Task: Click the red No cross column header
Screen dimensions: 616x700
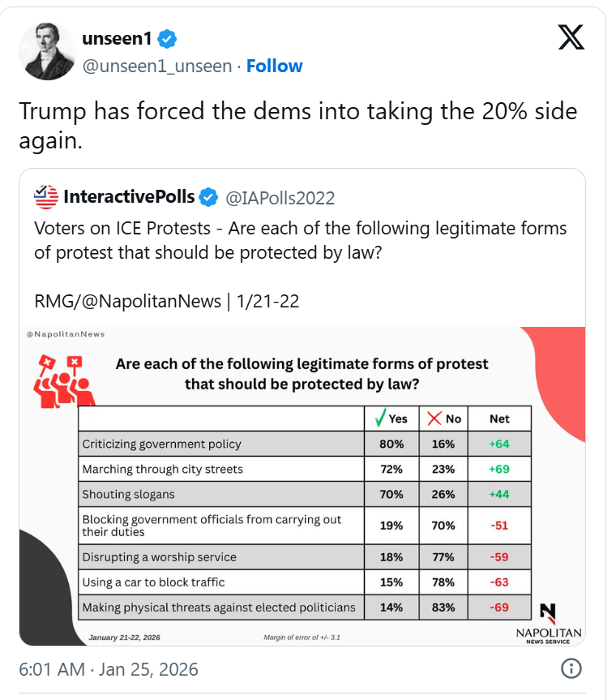Action: point(443,419)
